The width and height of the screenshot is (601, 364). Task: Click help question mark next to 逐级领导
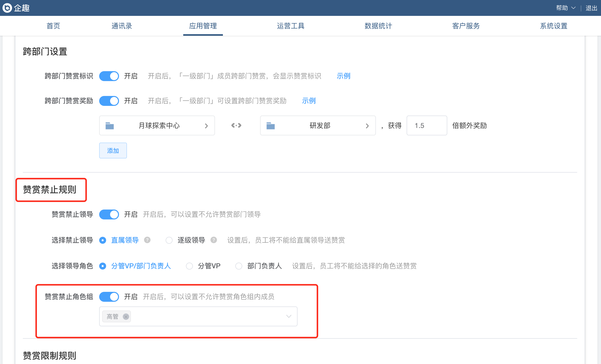(214, 240)
